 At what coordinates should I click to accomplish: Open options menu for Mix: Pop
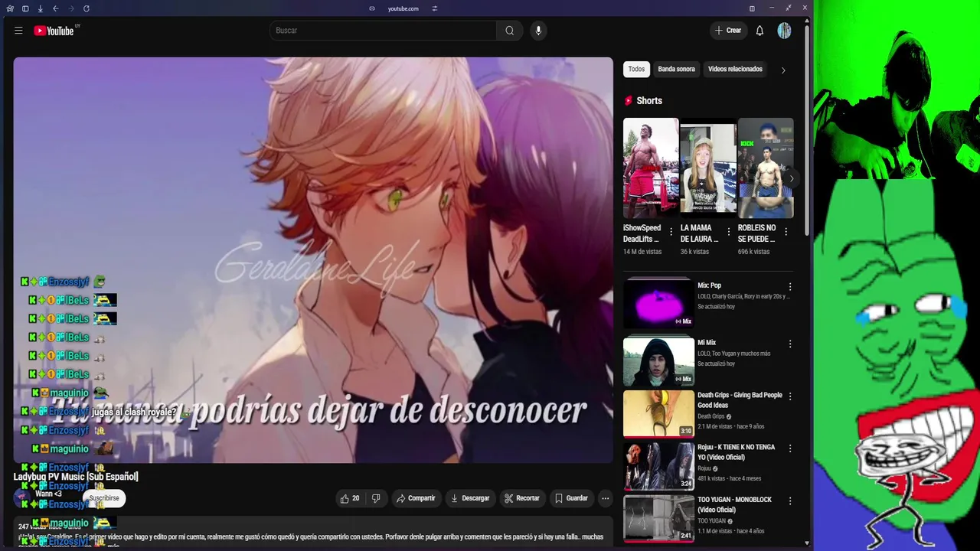(x=790, y=287)
